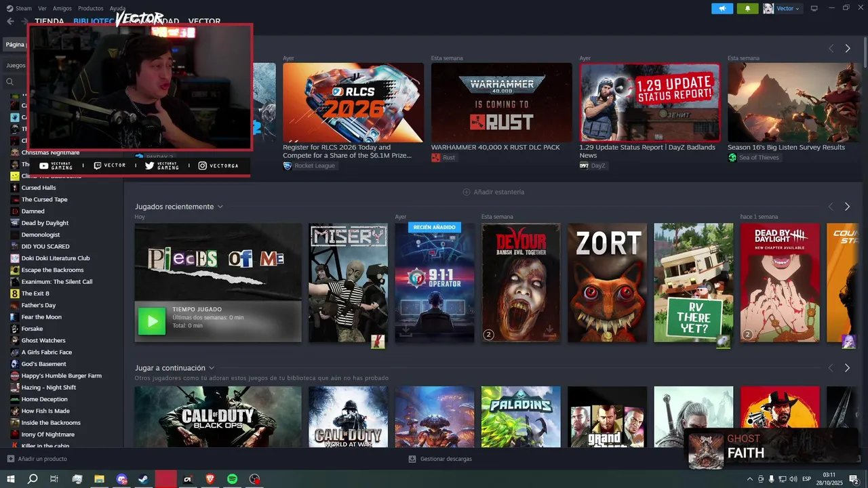Viewport: 868px width, 488px height.
Task: Open the RLCS 2026 news card
Action: (353, 102)
